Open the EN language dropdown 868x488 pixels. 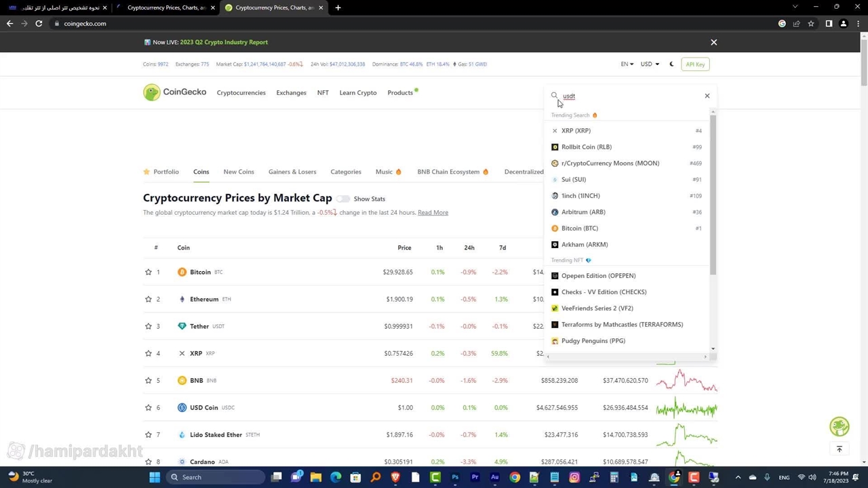click(627, 64)
